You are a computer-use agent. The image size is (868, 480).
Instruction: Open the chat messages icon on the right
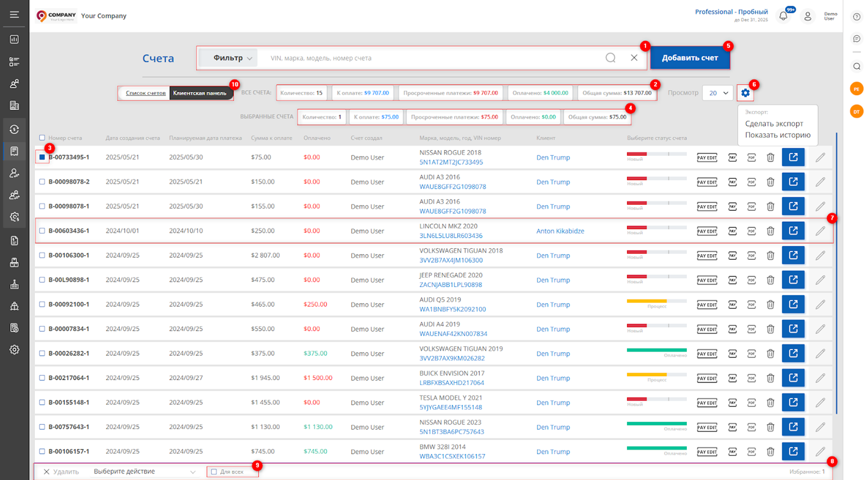tap(857, 39)
